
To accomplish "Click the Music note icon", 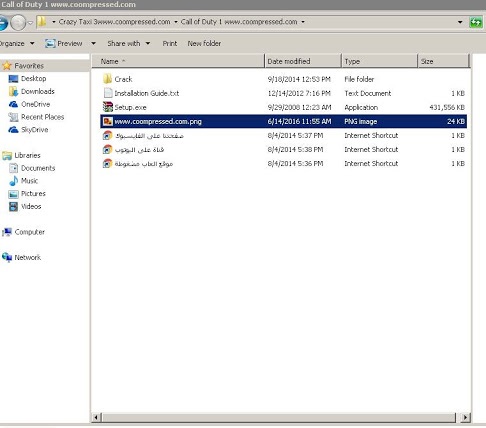I will [13, 181].
